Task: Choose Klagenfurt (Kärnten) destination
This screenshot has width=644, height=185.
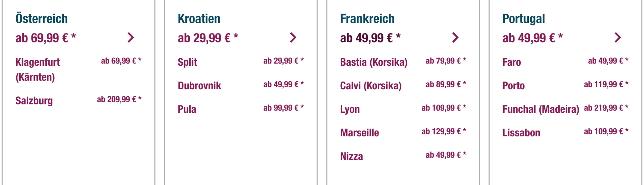Action: [38, 69]
